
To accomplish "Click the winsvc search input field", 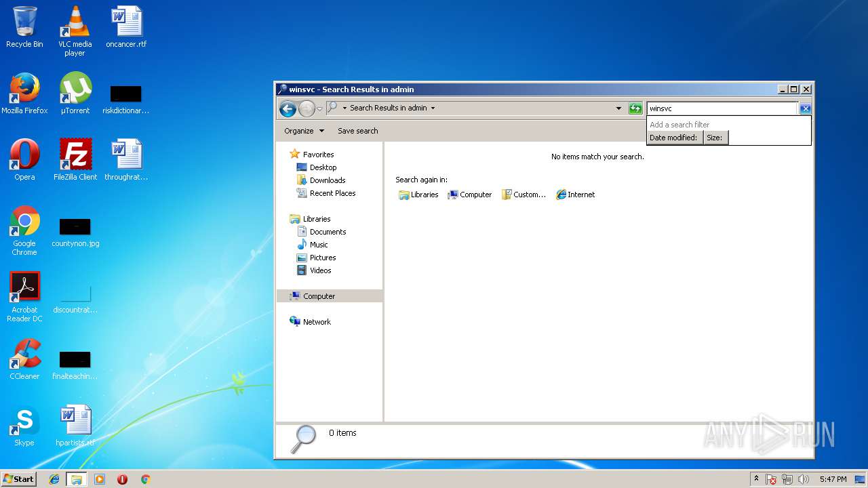I will [722, 108].
